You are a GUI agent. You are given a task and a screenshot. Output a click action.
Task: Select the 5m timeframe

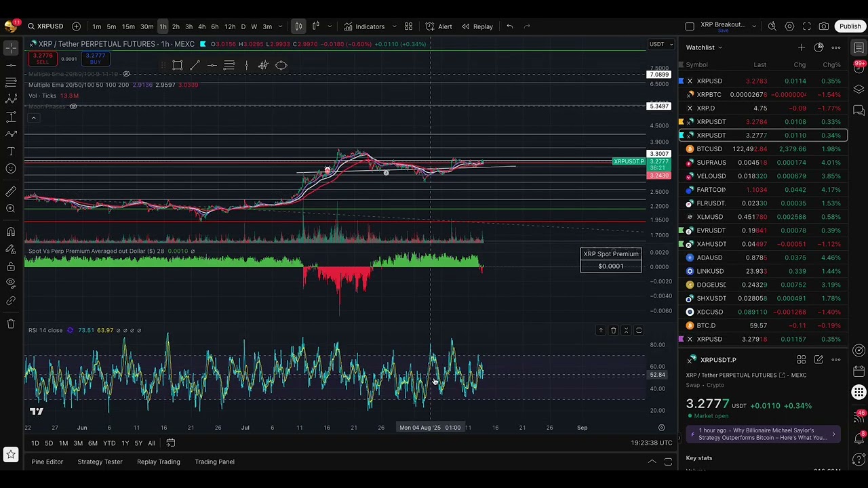click(111, 26)
